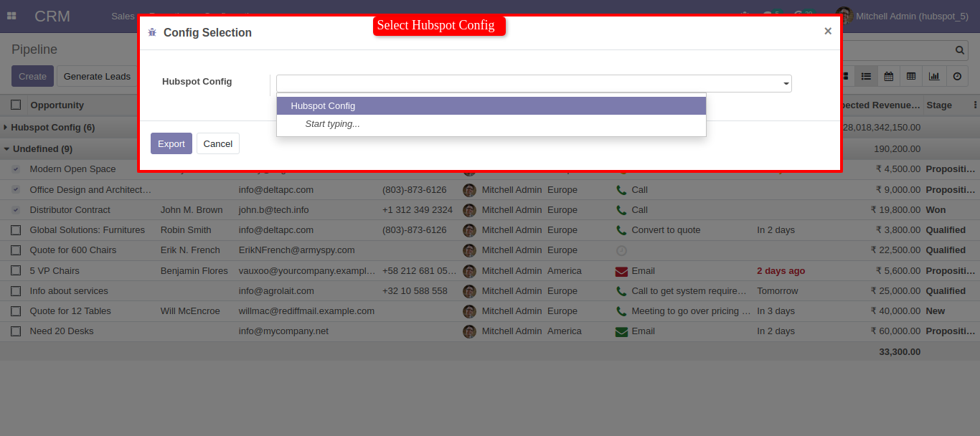Click salesperson avatar in Distributor Contract row
The image size is (980, 436).
click(x=469, y=210)
